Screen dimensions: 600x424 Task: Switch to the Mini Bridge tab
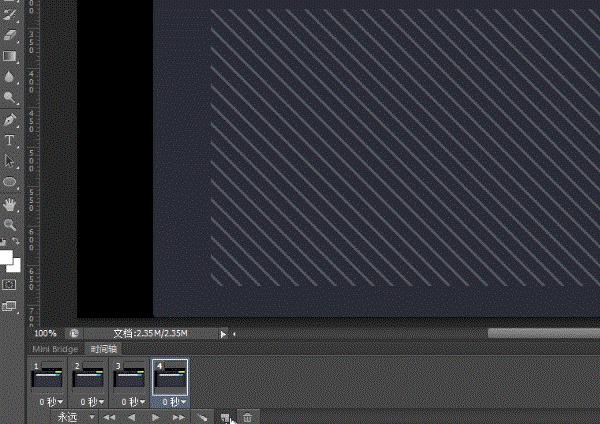pyautogui.click(x=55, y=349)
